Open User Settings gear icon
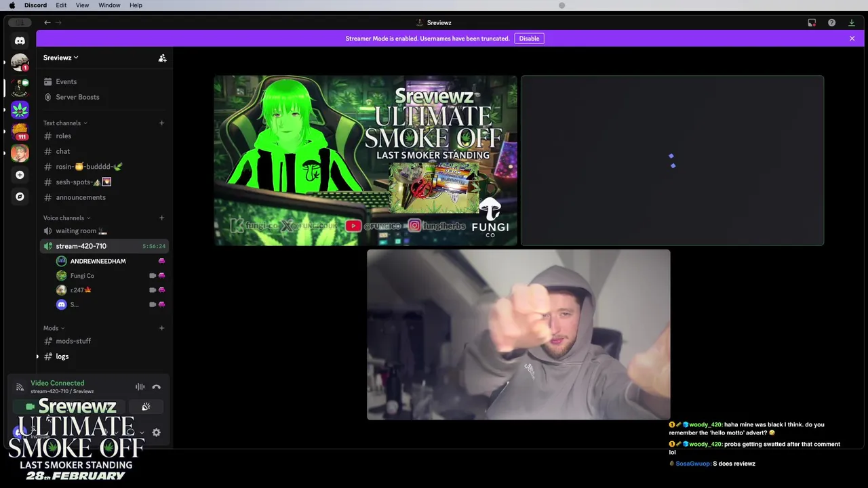The height and width of the screenshot is (488, 868). coord(157,432)
